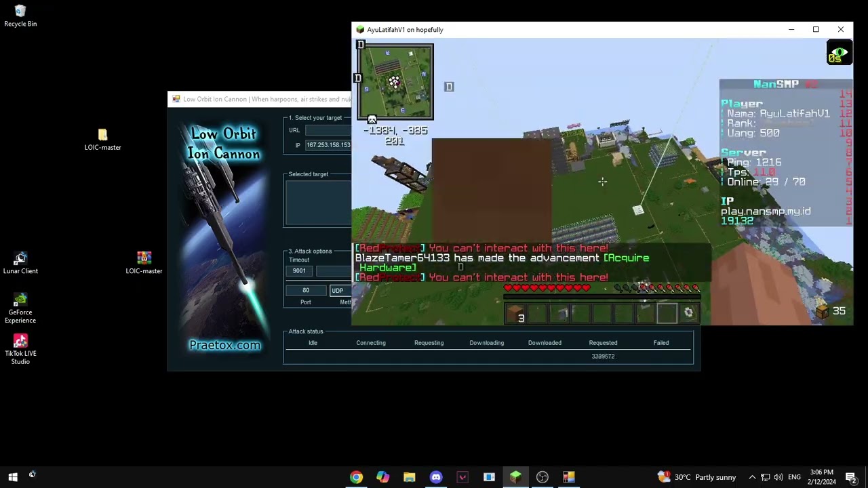Click the Acquire Hardware advancement text
This screenshot has width=868, height=488.
point(505,263)
